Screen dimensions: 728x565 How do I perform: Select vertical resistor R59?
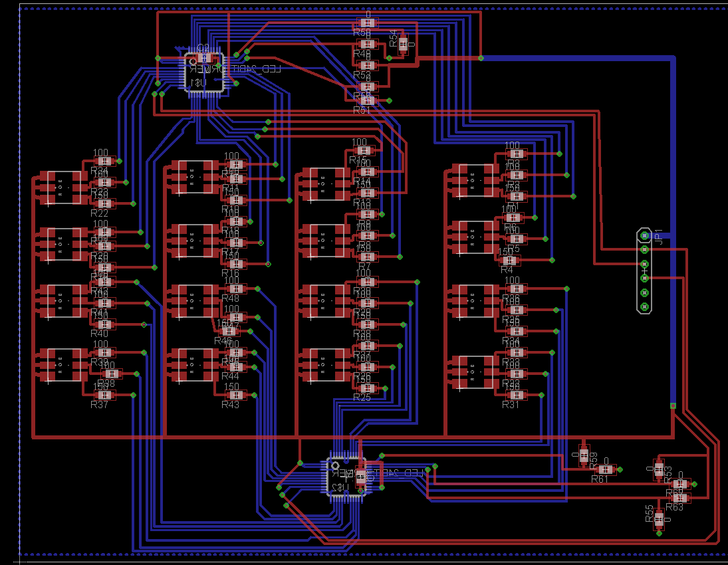pos(584,455)
